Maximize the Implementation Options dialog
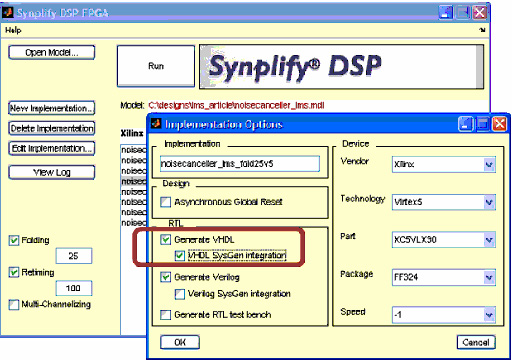Screen dimensions: 512x360 [483, 124]
